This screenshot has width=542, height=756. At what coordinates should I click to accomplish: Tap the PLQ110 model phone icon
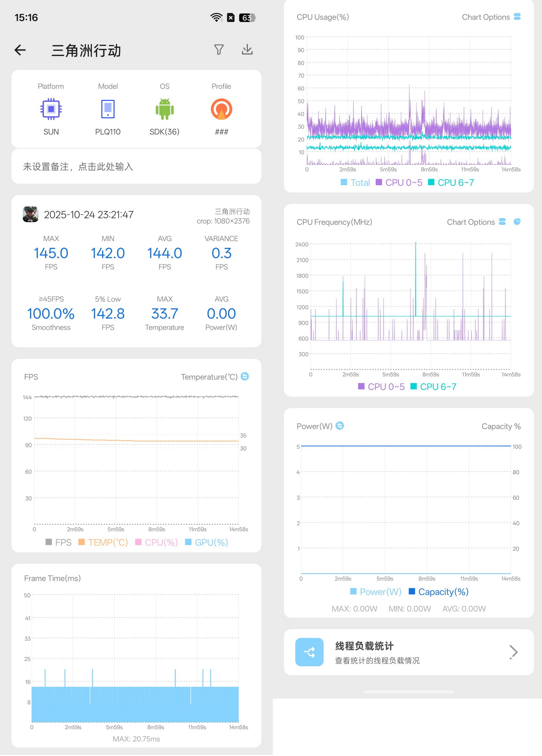108,109
